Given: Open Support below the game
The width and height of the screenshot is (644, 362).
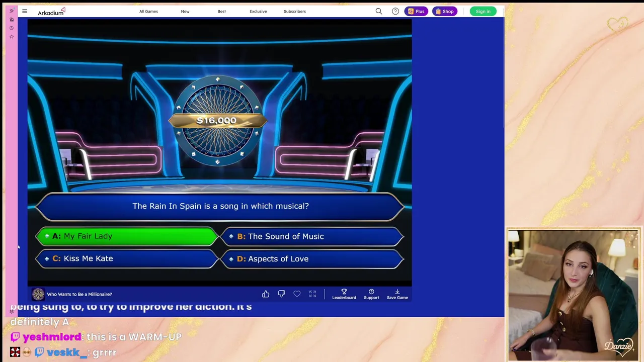Looking at the screenshot, I should coord(371,294).
